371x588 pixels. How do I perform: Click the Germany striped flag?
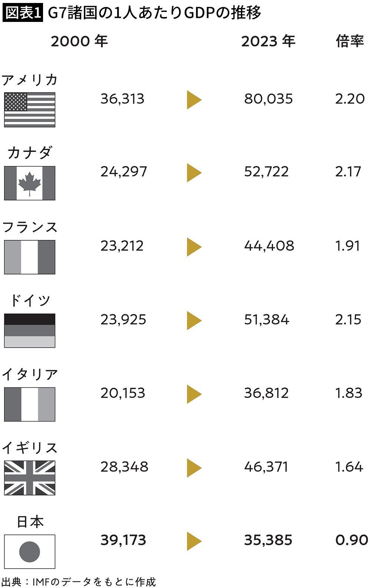(x=30, y=331)
